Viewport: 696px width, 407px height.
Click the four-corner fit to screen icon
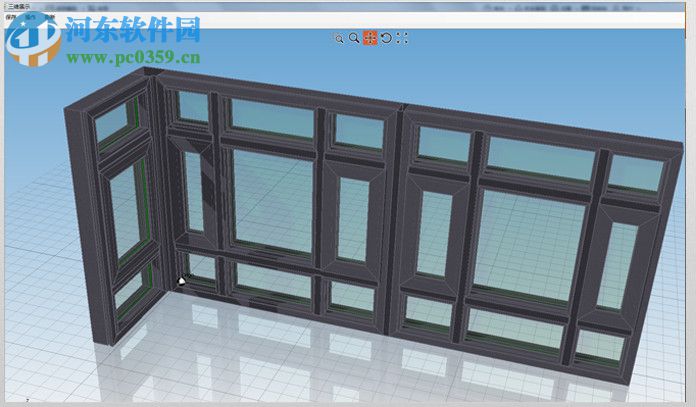(402, 38)
